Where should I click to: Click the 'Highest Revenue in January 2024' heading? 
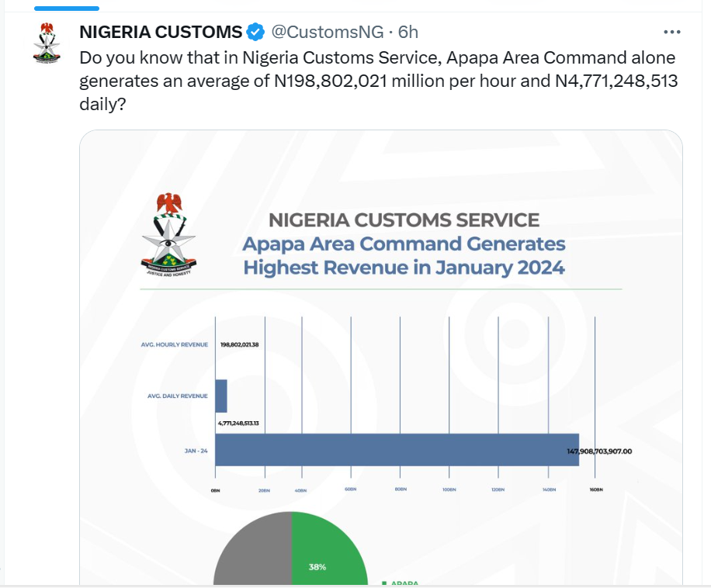coord(404,268)
